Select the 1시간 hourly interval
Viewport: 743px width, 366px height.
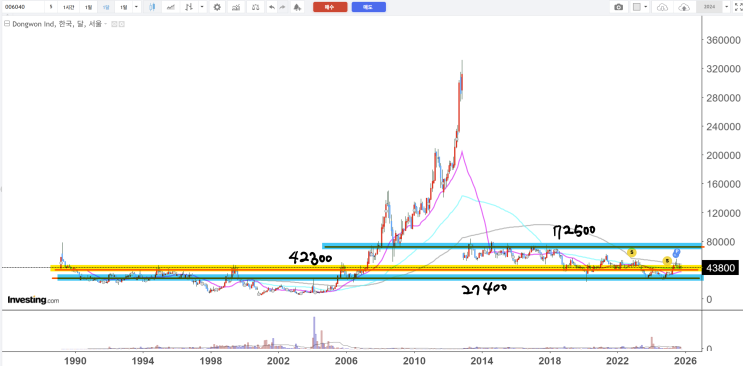coord(68,7)
